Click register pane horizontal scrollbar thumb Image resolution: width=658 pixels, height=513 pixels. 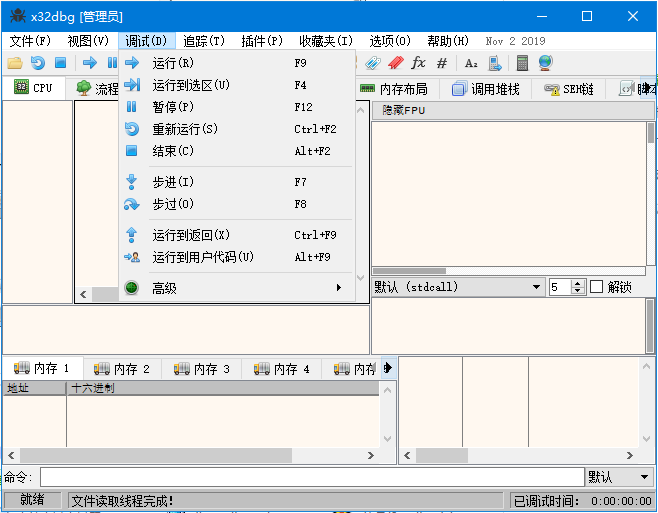point(409,271)
